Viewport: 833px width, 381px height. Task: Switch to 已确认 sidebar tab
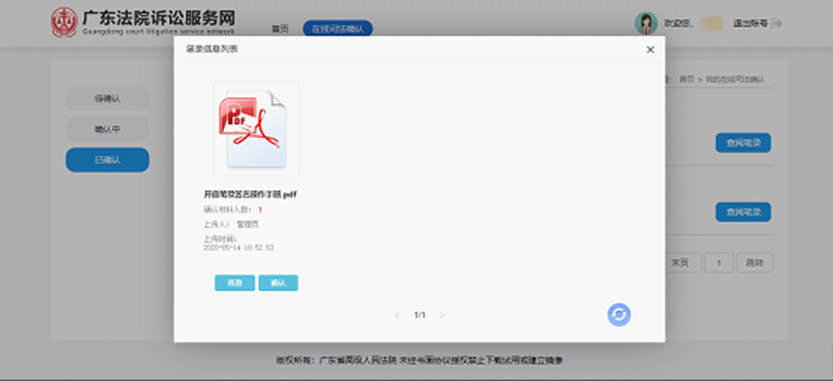tap(107, 160)
